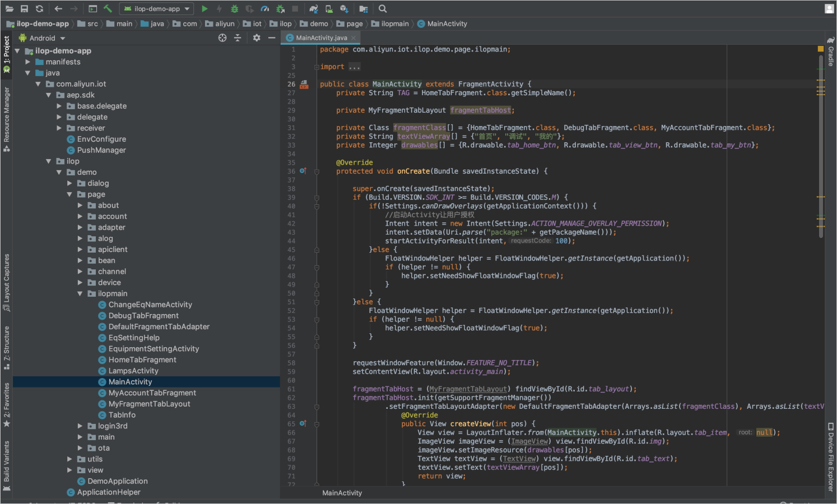Screen dimensions: 837x504
Task: Expand the manifests folder
Action: pos(27,62)
